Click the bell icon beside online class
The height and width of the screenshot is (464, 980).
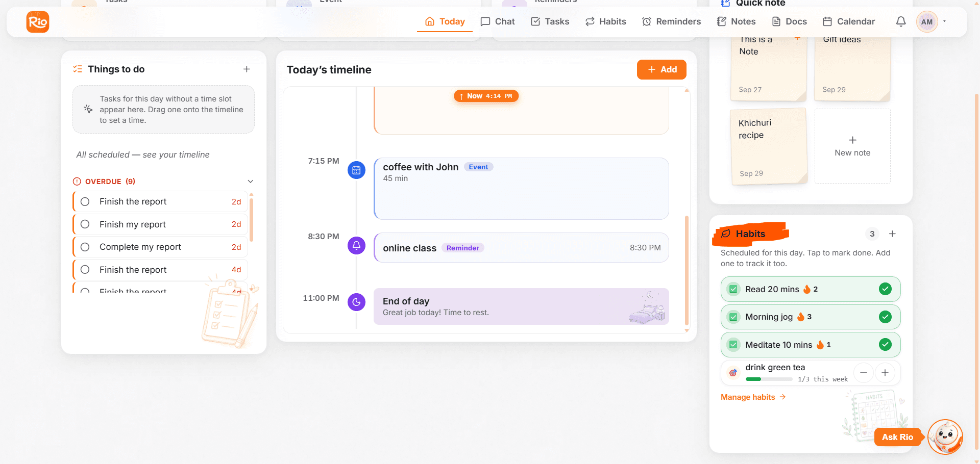tap(356, 245)
